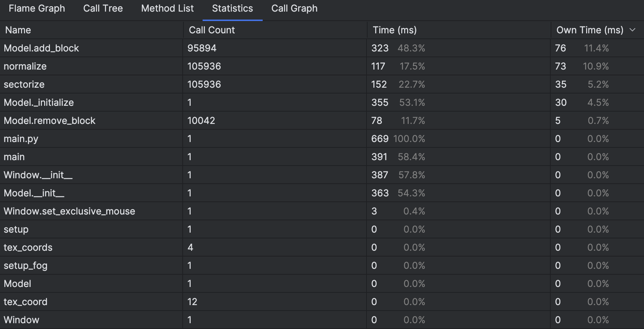Viewport: 644px width, 329px height.
Task: Open the Call Graph tab
Action: click(x=294, y=8)
